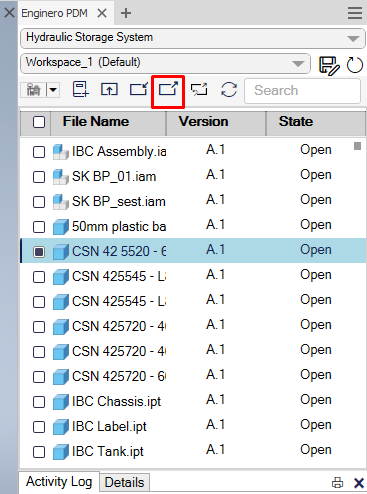The height and width of the screenshot is (494, 367).
Task: Check the IBC Tank.ipt checkbox
Action: (x=39, y=452)
